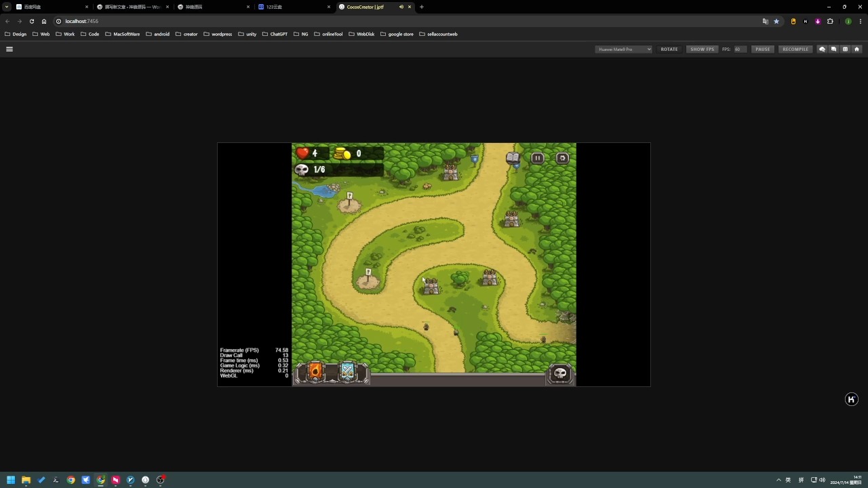Screen dimensions: 868x488
Task: Call next wave with the skull button
Action: (560, 373)
